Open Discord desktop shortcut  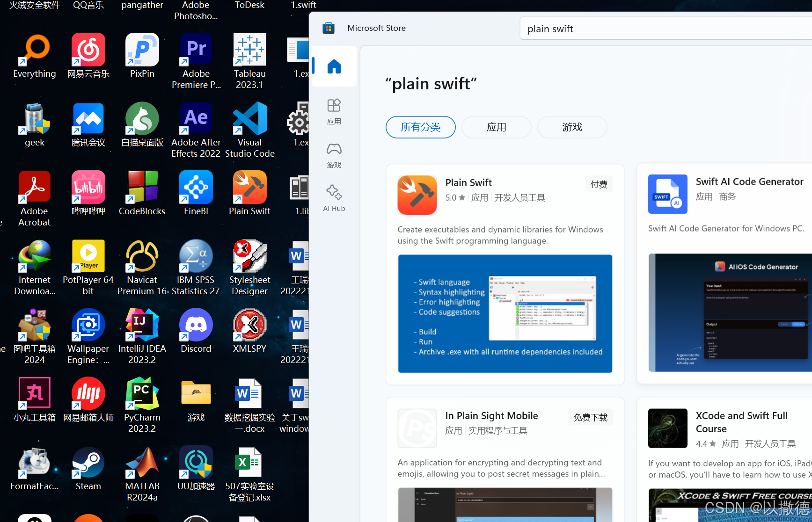pos(196,331)
